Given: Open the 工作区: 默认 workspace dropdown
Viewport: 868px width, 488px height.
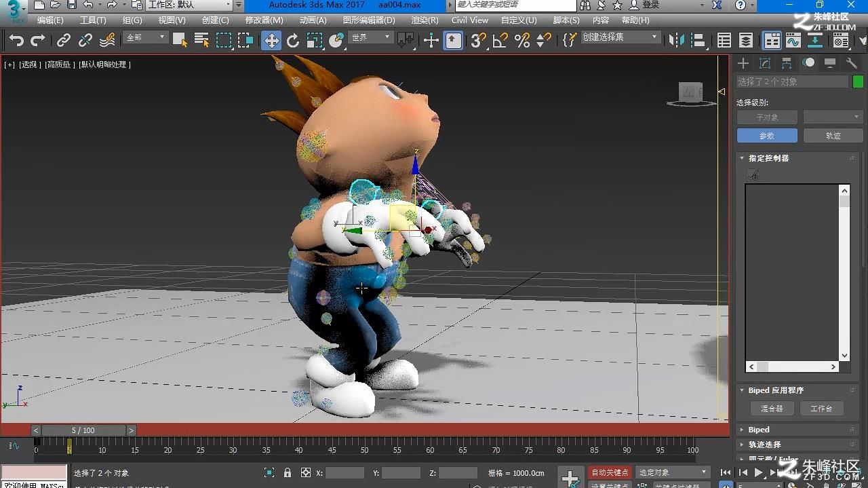Looking at the screenshot, I should [x=189, y=5].
